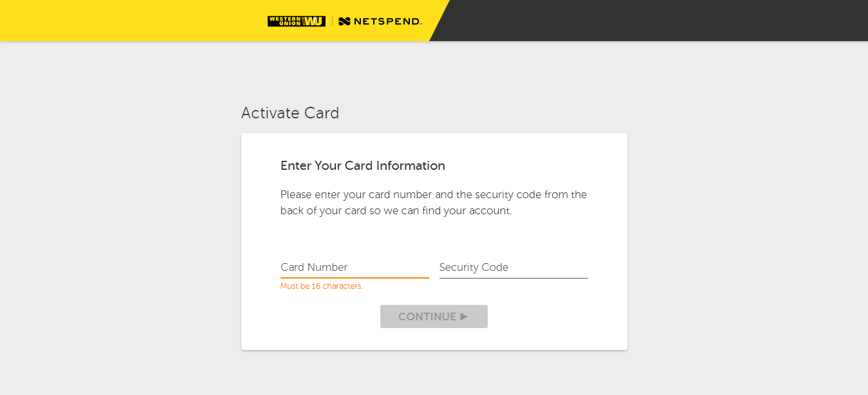Click the Western Union logo
Screen dimensions: 868x395
click(x=296, y=20)
